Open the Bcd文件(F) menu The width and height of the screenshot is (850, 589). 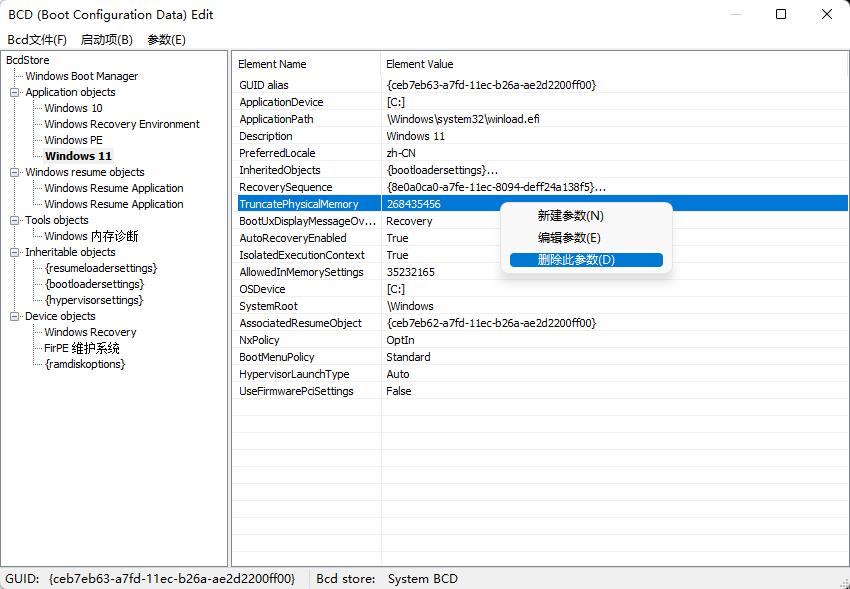click(x=37, y=40)
